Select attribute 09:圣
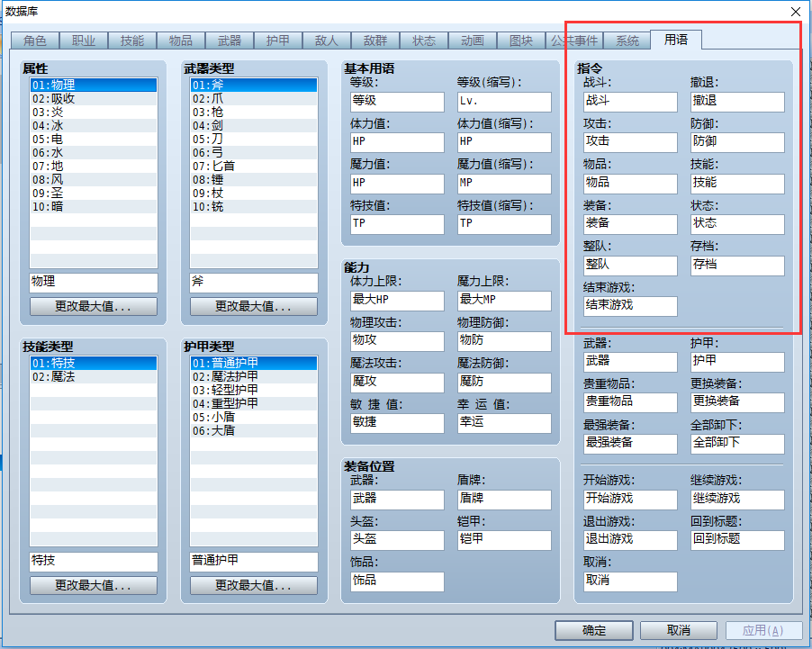 point(94,193)
